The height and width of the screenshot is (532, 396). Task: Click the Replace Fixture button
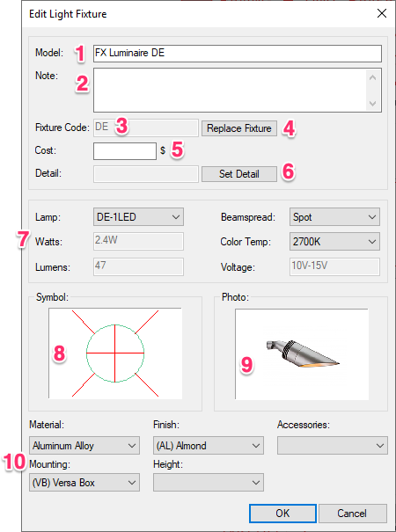click(x=239, y=128)
